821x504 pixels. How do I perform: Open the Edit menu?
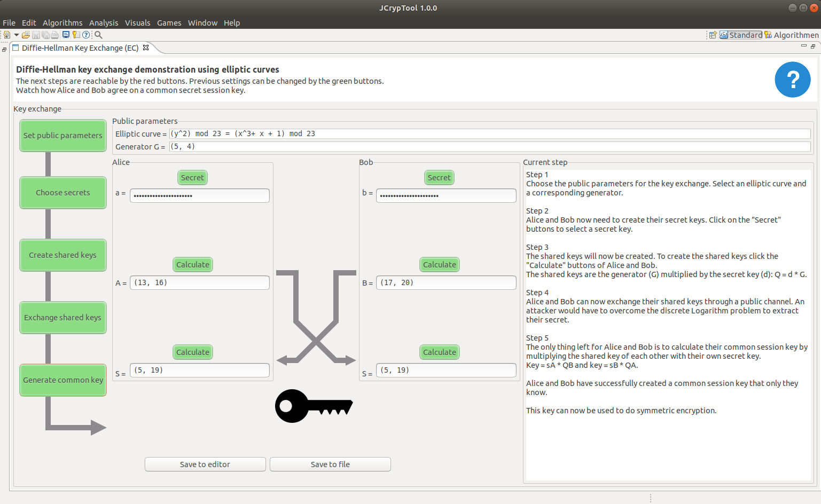(x=29, y=22)
